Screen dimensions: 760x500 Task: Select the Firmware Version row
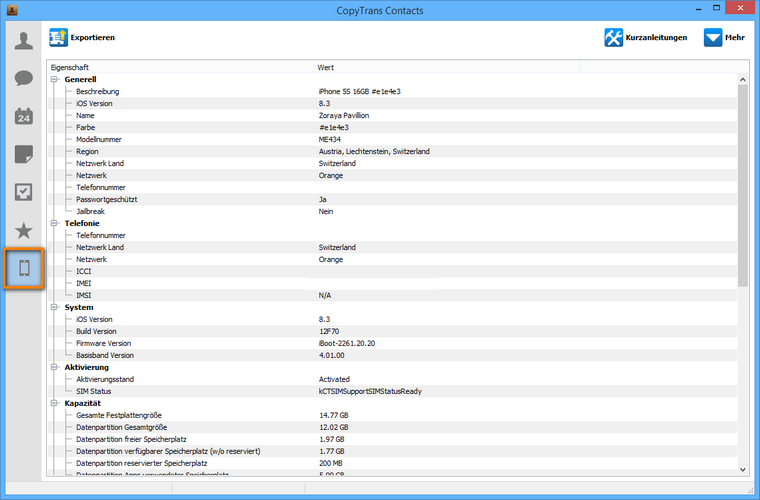pos(393,343)
